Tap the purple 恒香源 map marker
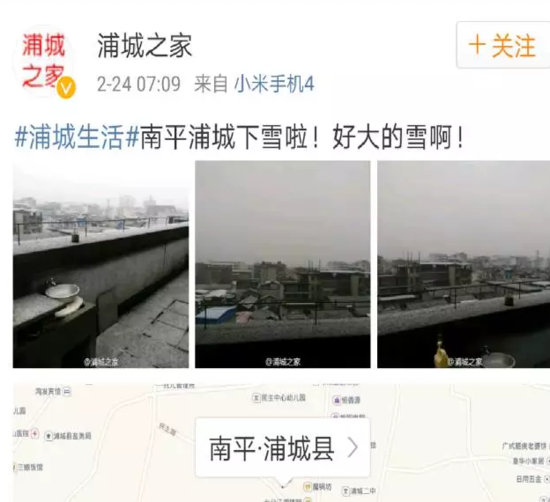Screen dimensions: 550x502 [336, 400]
